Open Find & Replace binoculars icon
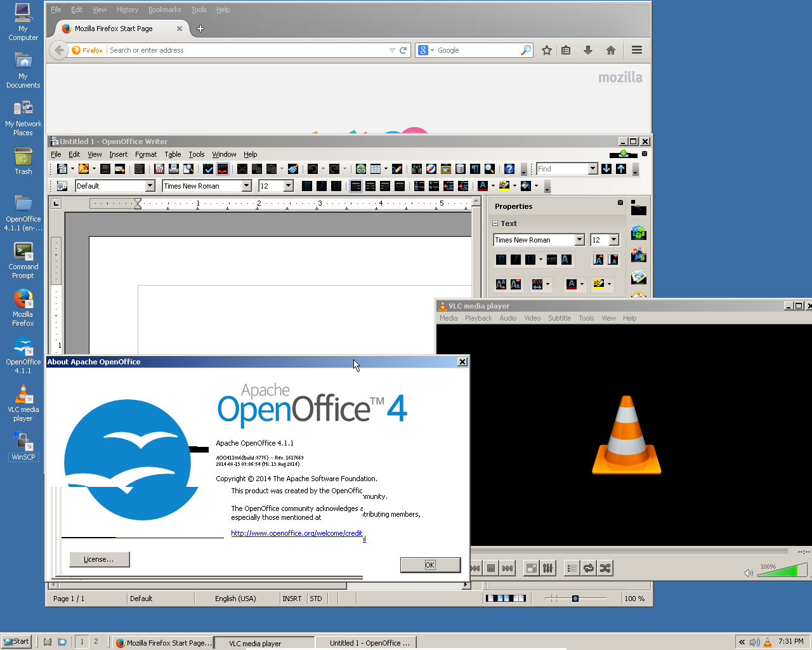Image resolution: width=812 pixels, height=650 pixels. (x=416, y=169)
